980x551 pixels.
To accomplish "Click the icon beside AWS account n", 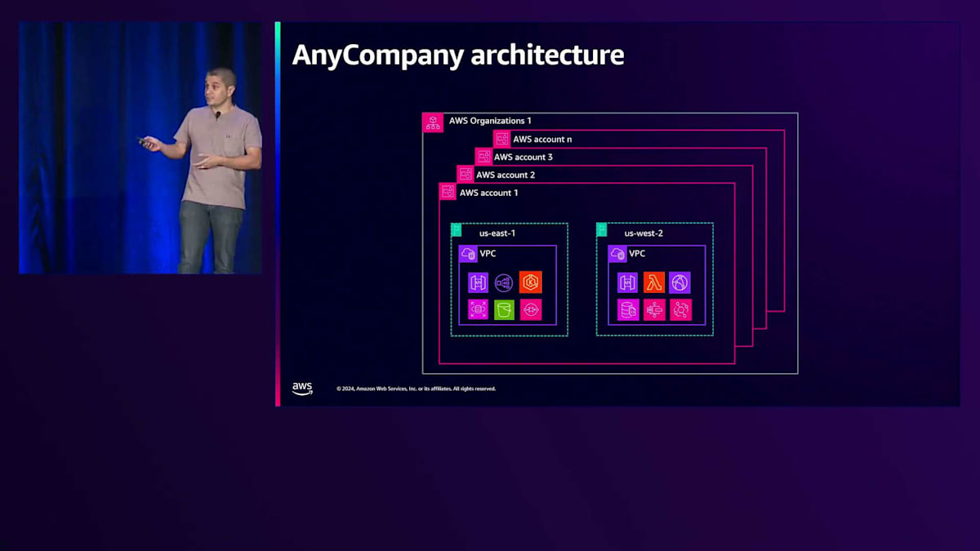I will click(502, 139).
